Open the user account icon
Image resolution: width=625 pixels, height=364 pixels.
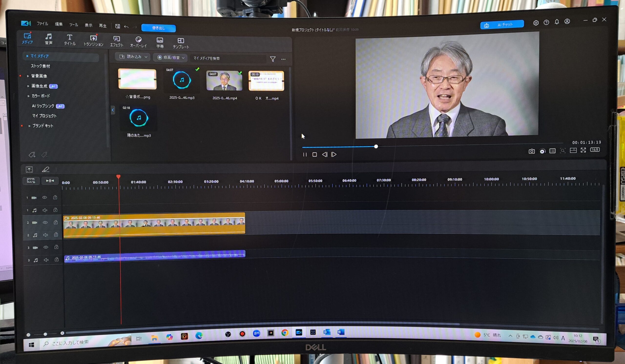[567, 21]
